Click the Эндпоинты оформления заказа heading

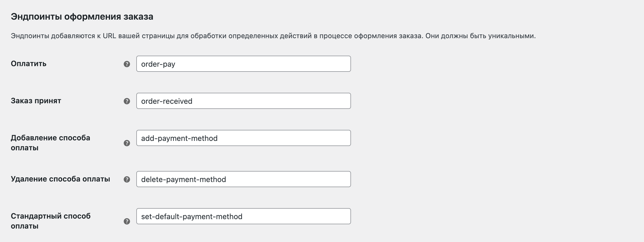82,17
